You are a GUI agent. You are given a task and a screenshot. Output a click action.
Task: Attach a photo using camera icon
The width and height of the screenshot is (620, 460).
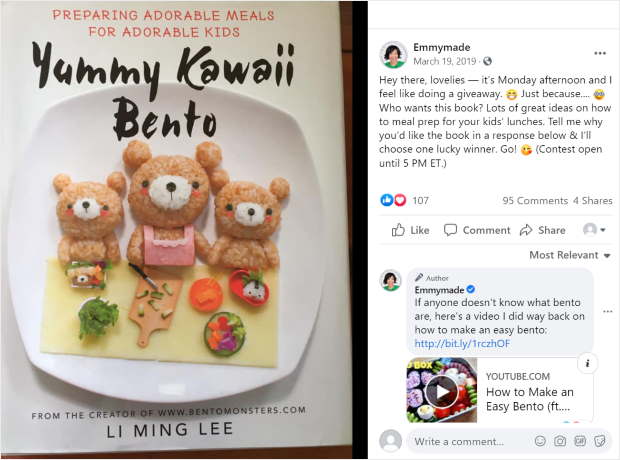[x=560, y=441]
